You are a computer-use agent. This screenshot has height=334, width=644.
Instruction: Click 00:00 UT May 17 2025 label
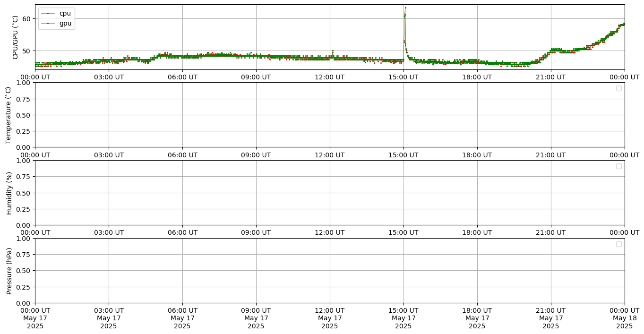pos(35,318)
